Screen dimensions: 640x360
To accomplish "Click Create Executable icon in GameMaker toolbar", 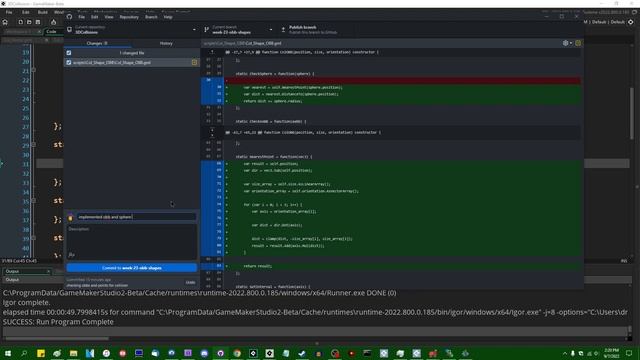I will (53, 22).
